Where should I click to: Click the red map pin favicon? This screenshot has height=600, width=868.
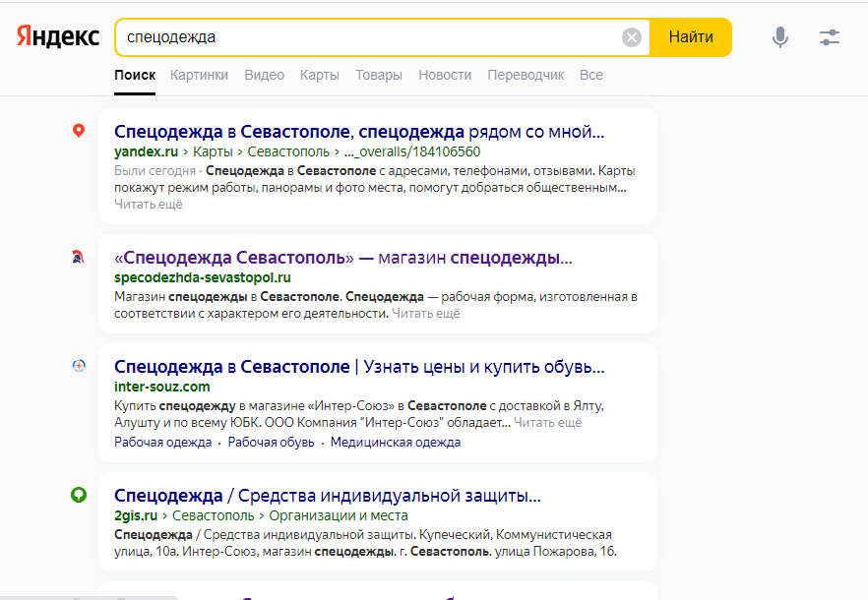(x=79, y=131)
